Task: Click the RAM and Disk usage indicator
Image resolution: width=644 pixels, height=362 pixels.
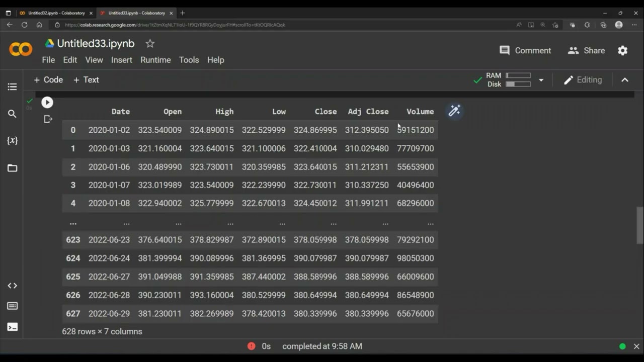Action: 509,80
